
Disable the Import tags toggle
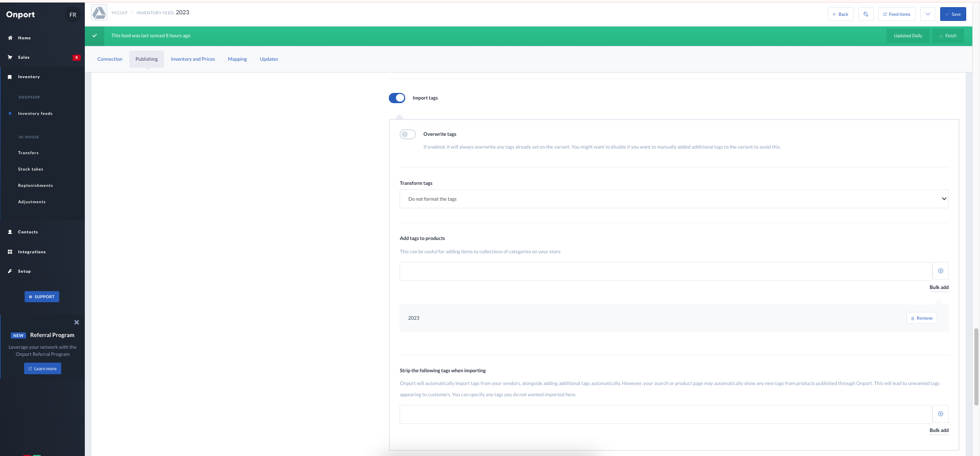(397, 98)
